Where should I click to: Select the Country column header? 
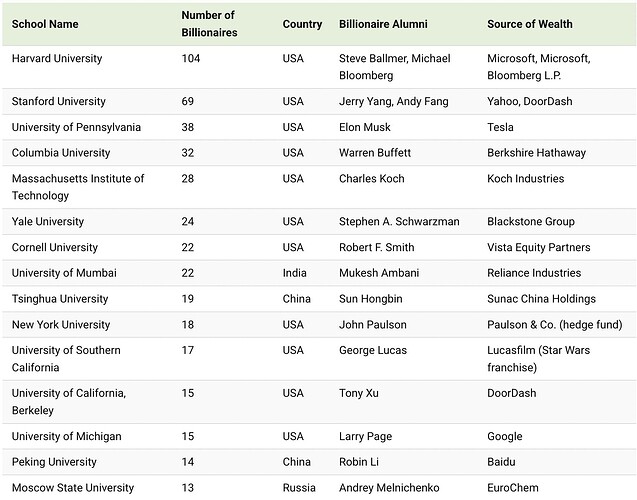pyautogui.click(x=302, y=24)
